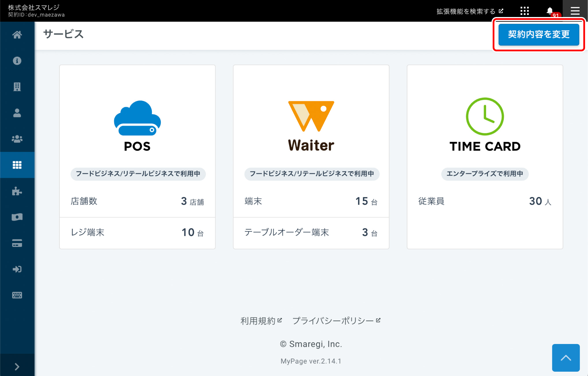
Task: Select the Home icon in the sidebar
Action: (17, 35)
